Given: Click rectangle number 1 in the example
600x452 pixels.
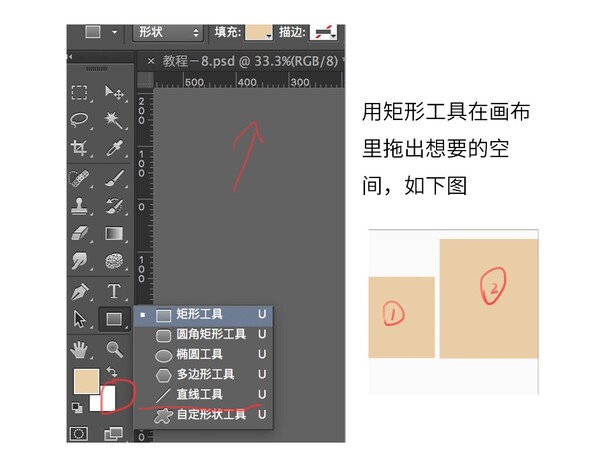Looking at the screenshot, I should pos(401,317).
